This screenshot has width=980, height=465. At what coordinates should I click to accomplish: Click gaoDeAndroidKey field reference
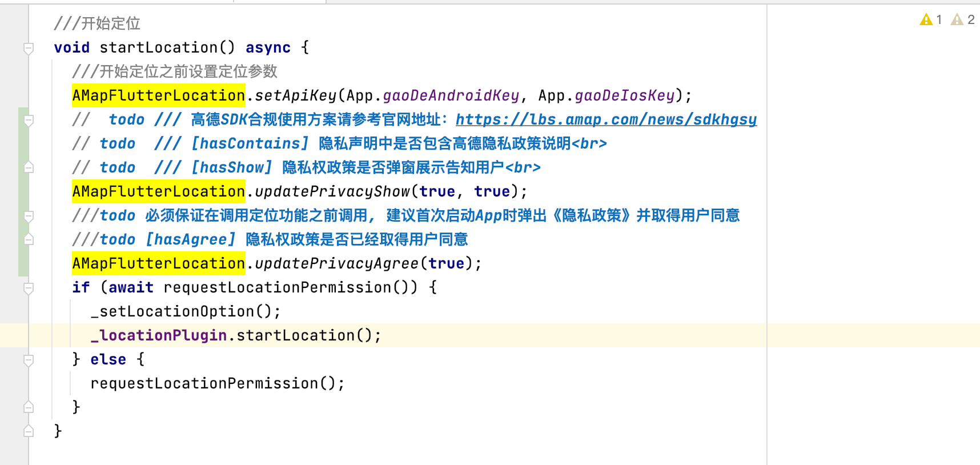coord(451,95)
